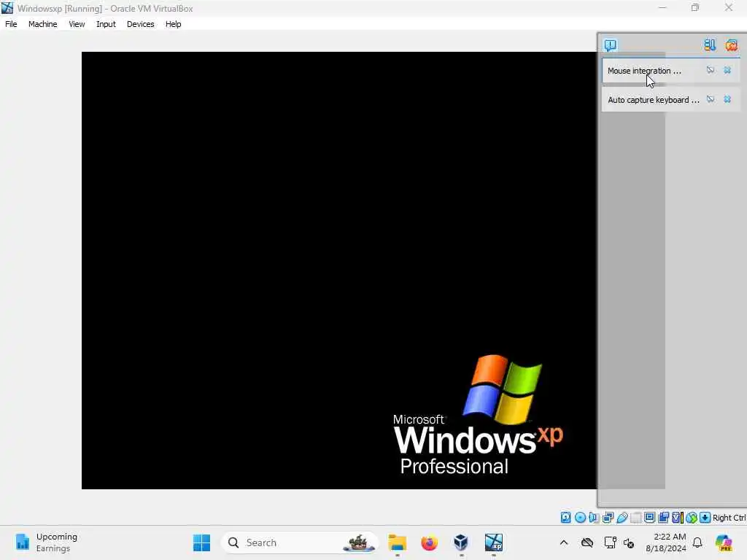Click the display and network tray icon

(610, 542)
